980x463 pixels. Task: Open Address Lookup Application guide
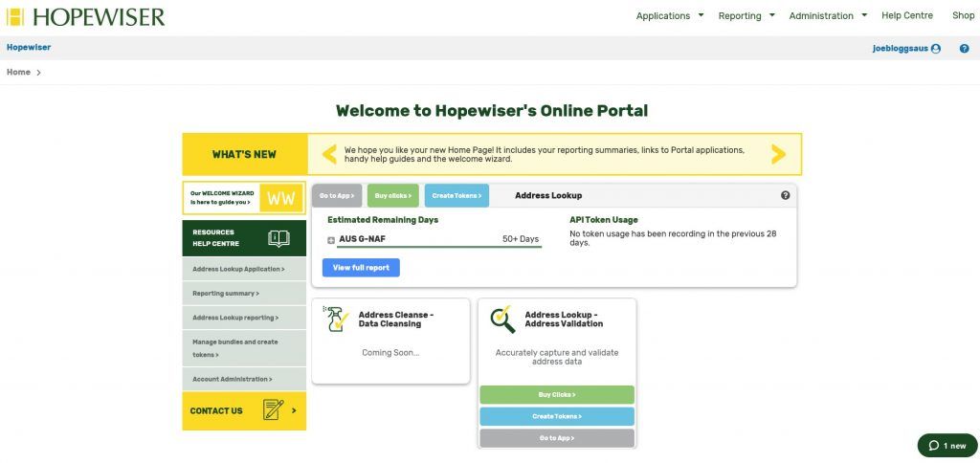[244, 270]
